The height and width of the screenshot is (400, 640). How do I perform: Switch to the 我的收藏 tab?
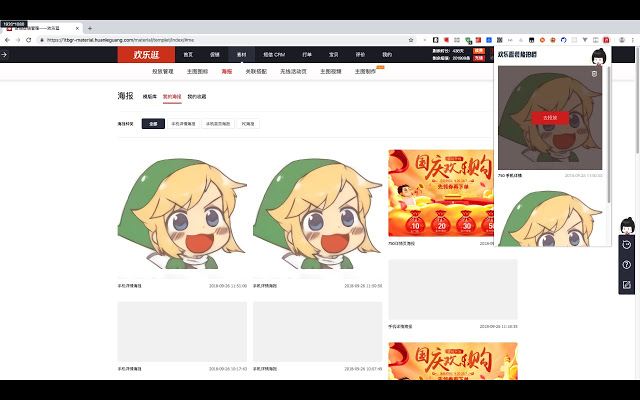pyautogui.click(x=196, y=97)
